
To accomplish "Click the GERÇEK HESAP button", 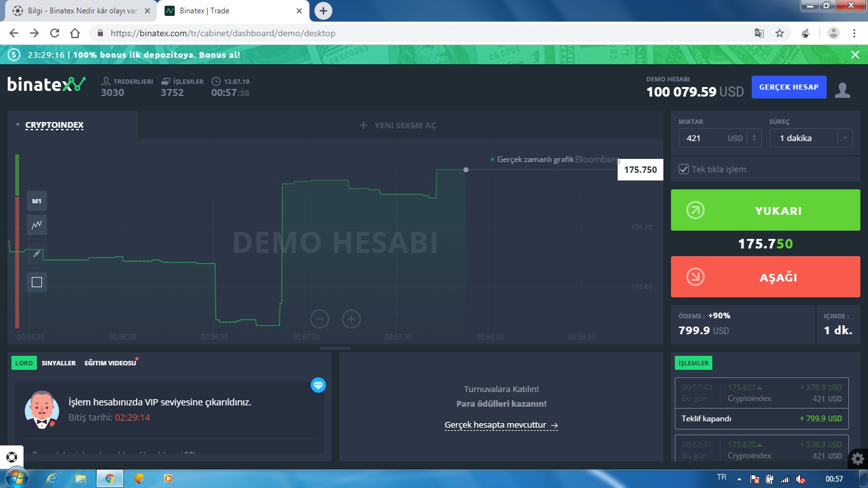I will pyautogui.click(x=789, y=87).
